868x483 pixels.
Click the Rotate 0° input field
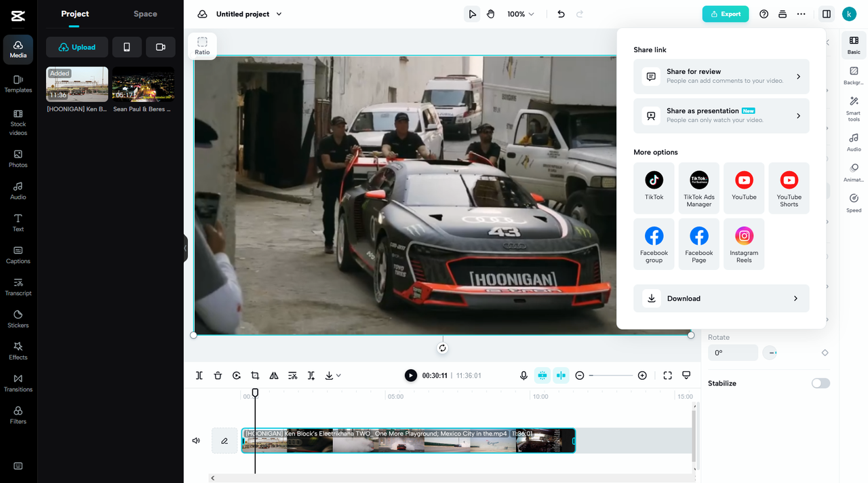pos(732,353)
